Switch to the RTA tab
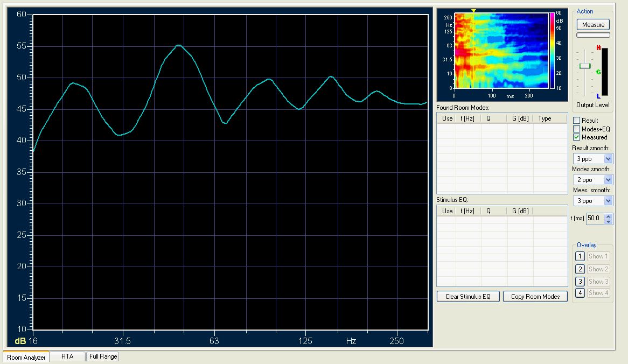 pyautogui.click(x=67, y=356)
